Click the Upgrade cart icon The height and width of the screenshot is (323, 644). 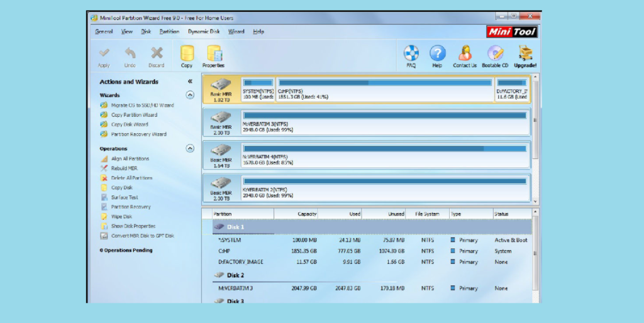point(525,53)
